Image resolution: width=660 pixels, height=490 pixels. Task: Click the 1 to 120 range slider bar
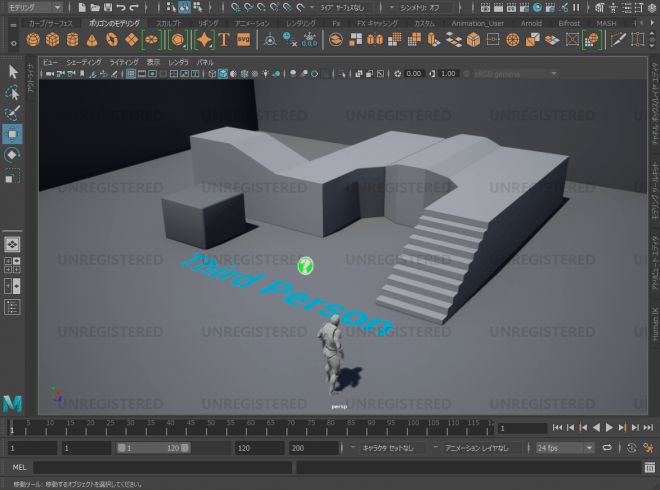point(153,448)
